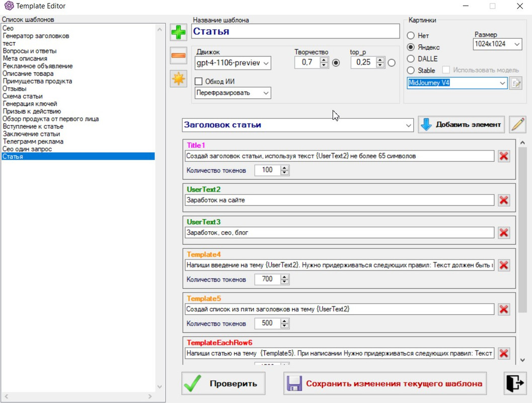Select the DALLE radio button
The height and width of the screenshot is (403, 532).
point(411,59)
